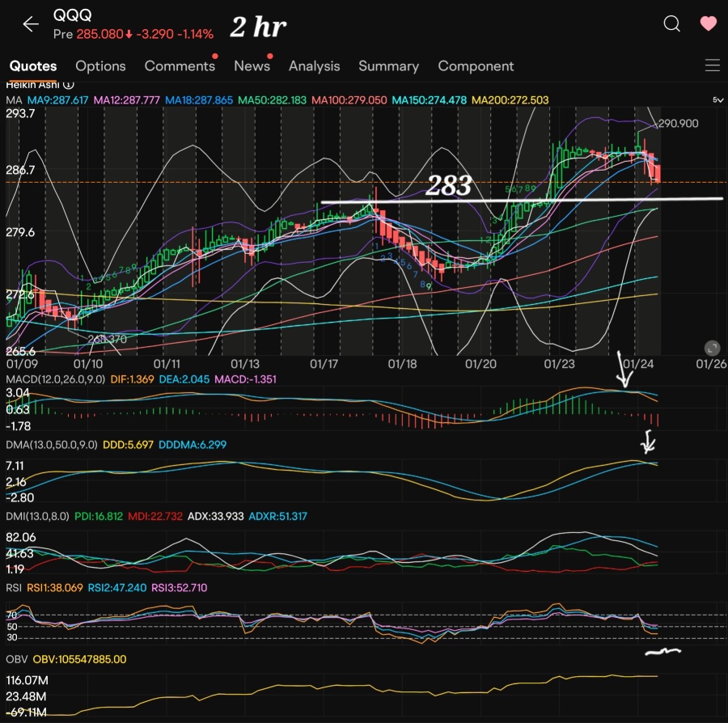Click the MA18:287.865 label
The image size is (728, 723).
click(x=199, y=100)
